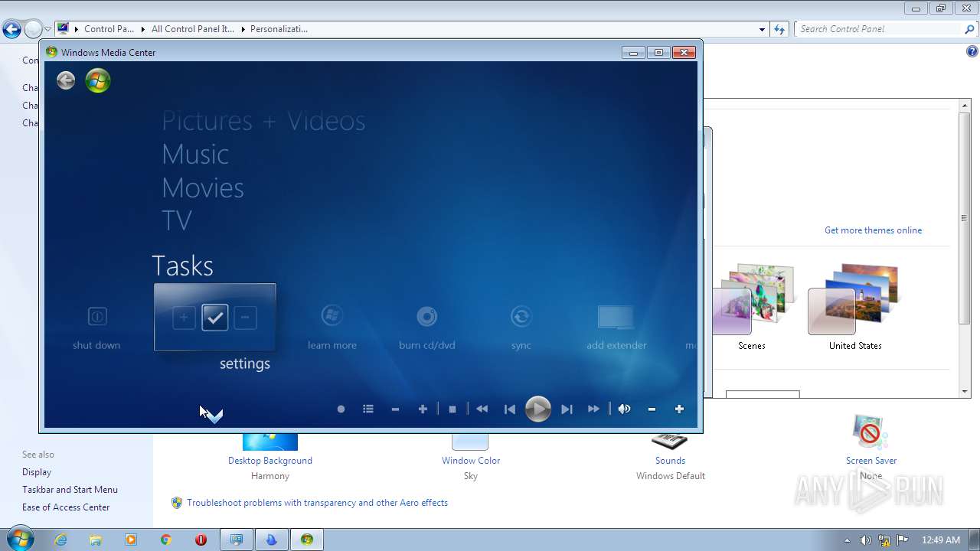
Task: Open Taskbar and Start Menu link
Action: [x=70, y=490]
